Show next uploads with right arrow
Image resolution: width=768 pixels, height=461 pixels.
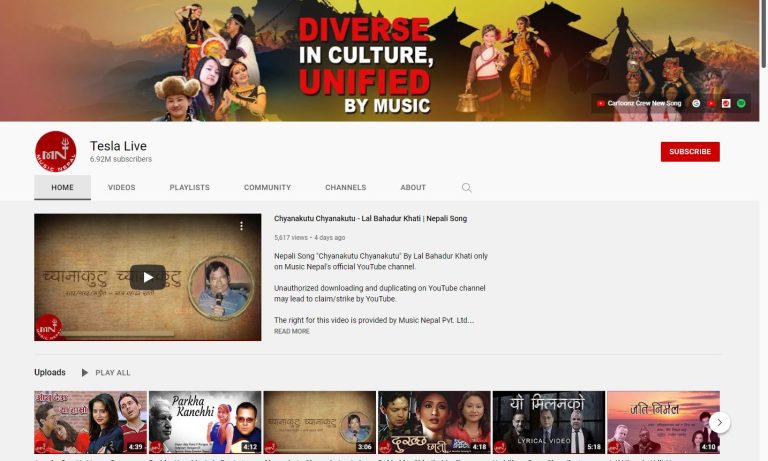[720, 422]
